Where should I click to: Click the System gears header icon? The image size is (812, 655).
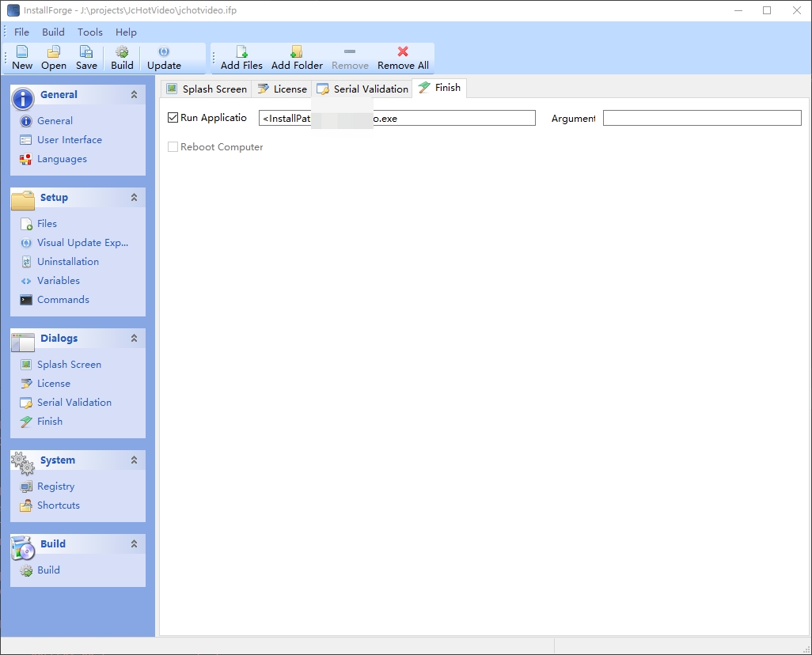coord(23,463)
